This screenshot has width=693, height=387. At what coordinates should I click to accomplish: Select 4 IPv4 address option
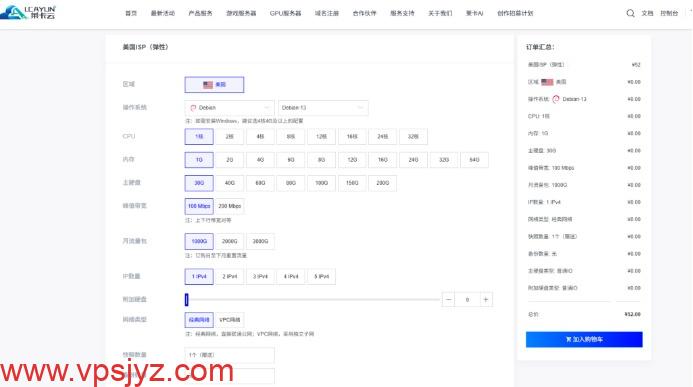coord(291,277)
